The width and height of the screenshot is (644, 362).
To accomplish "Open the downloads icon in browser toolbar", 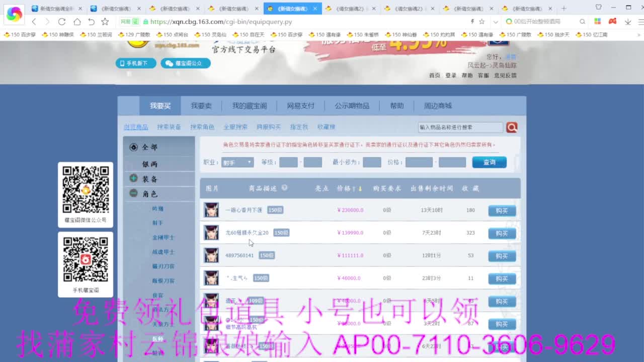I will [x=627, y=22].
